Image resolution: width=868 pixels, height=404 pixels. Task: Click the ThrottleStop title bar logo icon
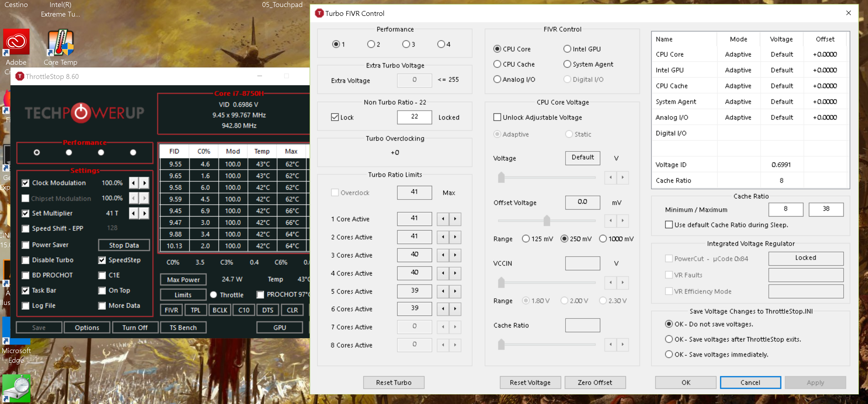point(20,77)
